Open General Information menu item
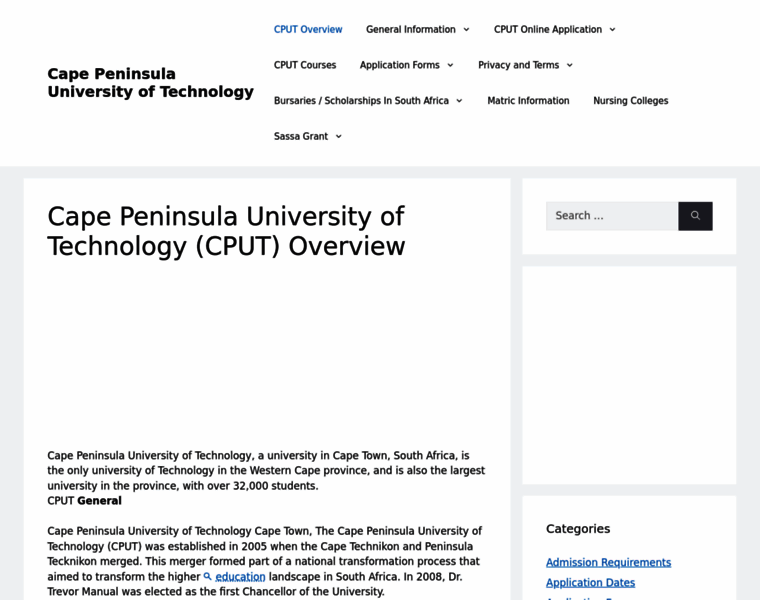The height and width of the screenshot is (600, 760). click(411, 30)
